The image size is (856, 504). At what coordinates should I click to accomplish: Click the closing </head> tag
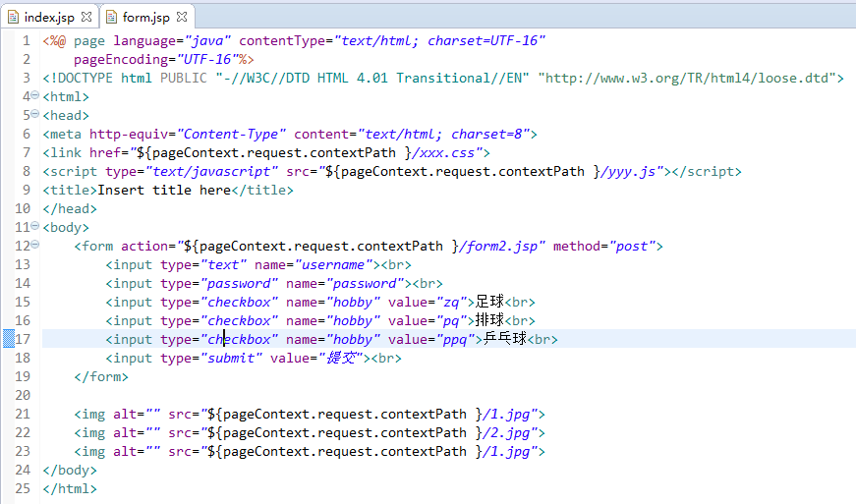click(x=70, y=208)
